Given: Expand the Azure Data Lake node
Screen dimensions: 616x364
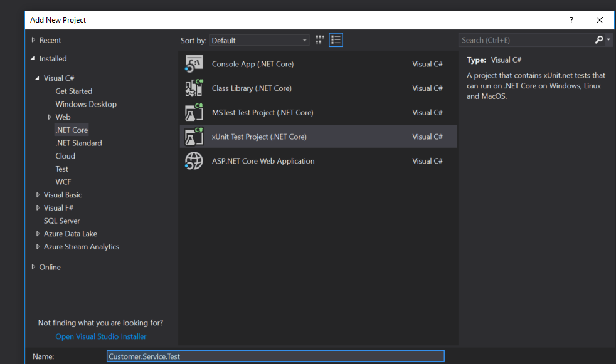Looking at the screenshot, I should click(38, 234).
